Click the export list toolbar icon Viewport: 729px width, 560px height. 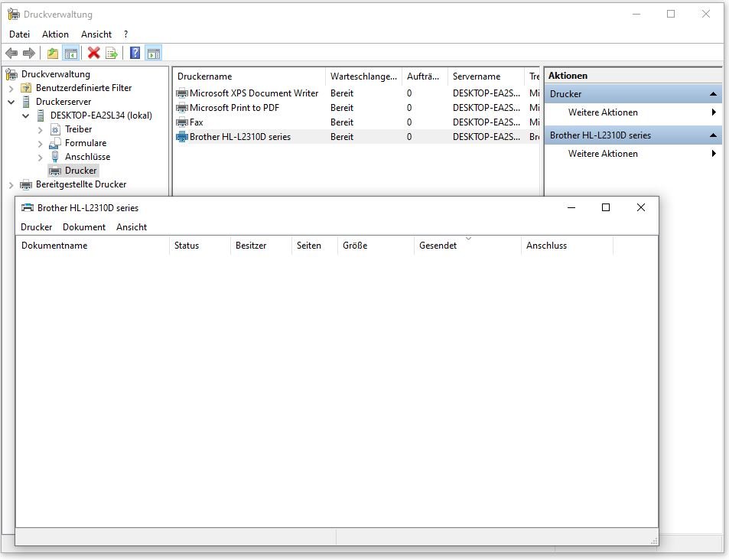click(112, 53)
